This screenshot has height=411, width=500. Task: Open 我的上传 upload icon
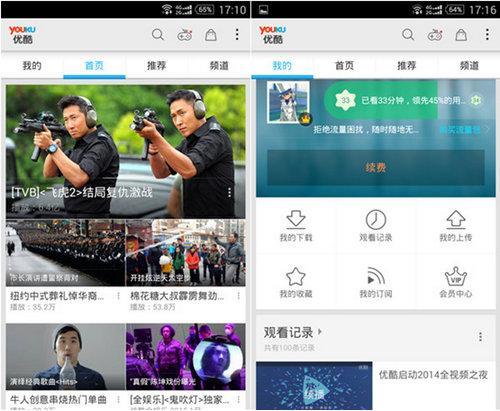point(456,219)
